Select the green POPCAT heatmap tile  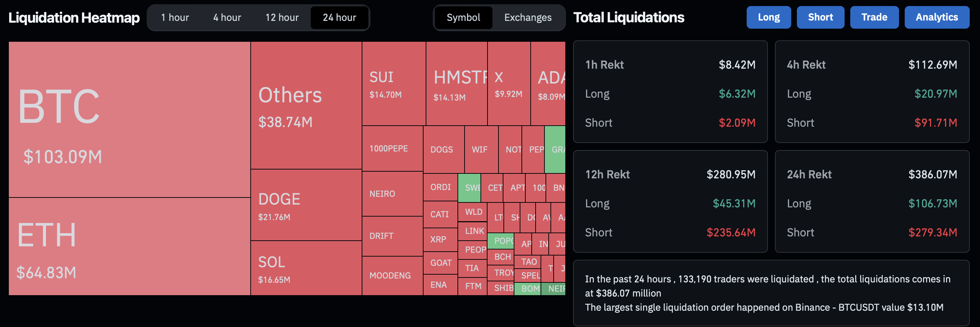[500, 241]
